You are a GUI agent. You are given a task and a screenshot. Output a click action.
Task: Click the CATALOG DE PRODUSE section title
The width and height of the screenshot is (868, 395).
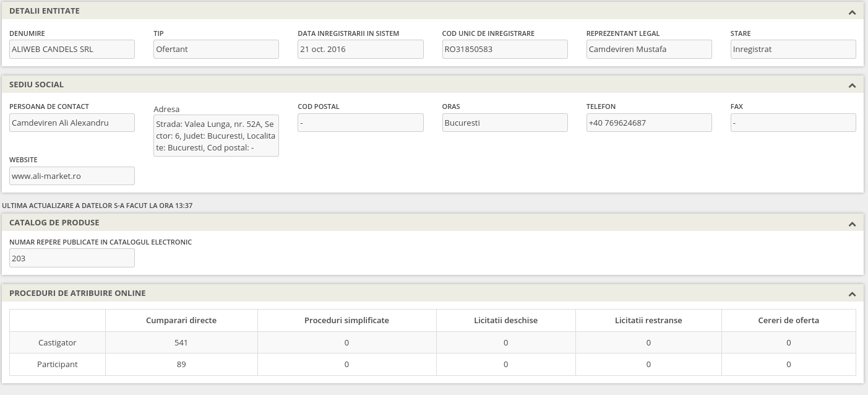(54, 222)
